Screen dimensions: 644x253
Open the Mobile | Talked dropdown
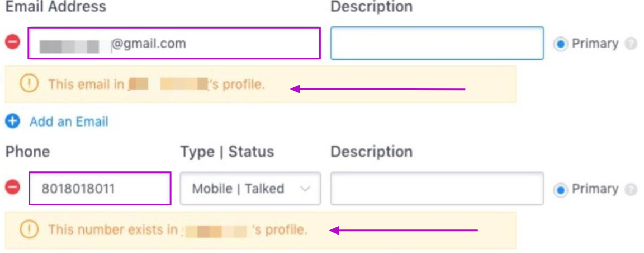point(250,189)
